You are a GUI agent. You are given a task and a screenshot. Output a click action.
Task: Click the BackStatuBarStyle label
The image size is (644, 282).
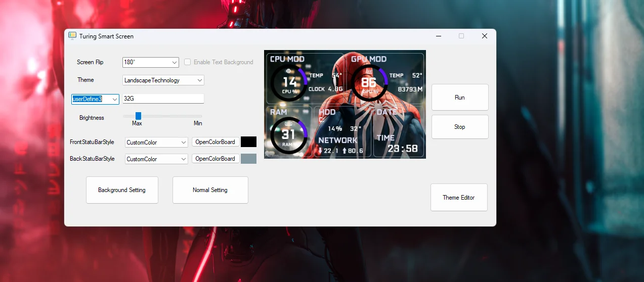pos(92,159)
